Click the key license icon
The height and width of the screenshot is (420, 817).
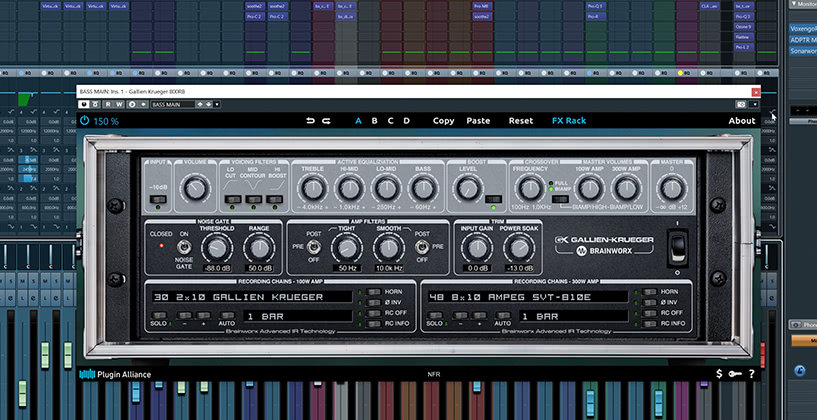[x=735, y=374]
